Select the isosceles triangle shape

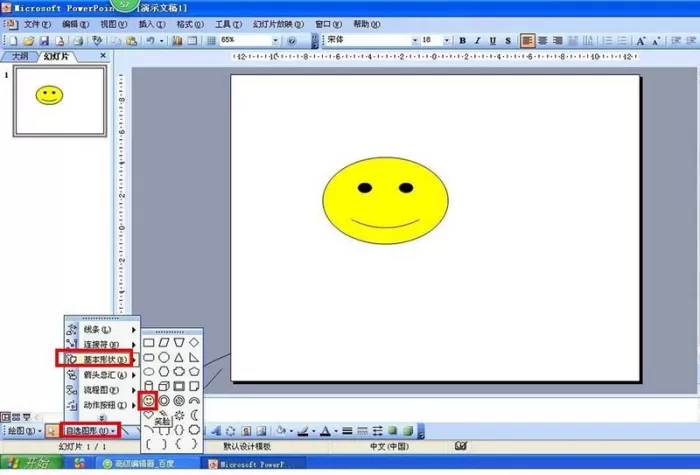[x=179, y=357]
